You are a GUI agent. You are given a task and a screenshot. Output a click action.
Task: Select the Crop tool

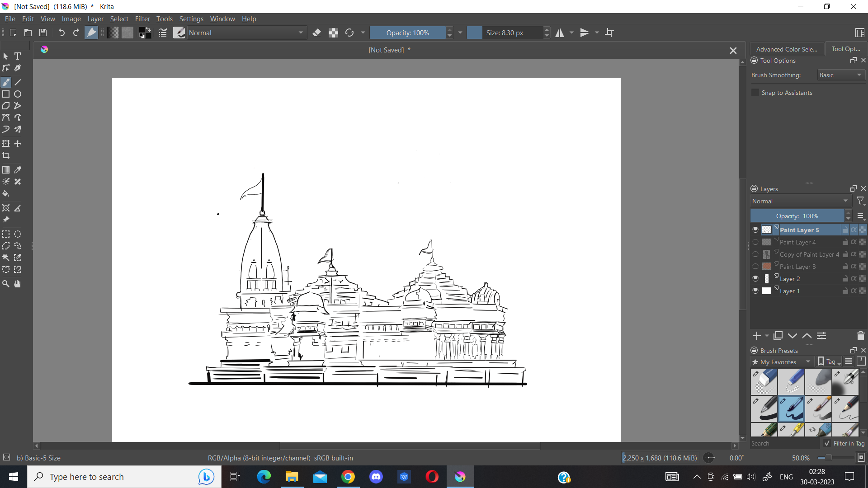click(x=6, y=155)
